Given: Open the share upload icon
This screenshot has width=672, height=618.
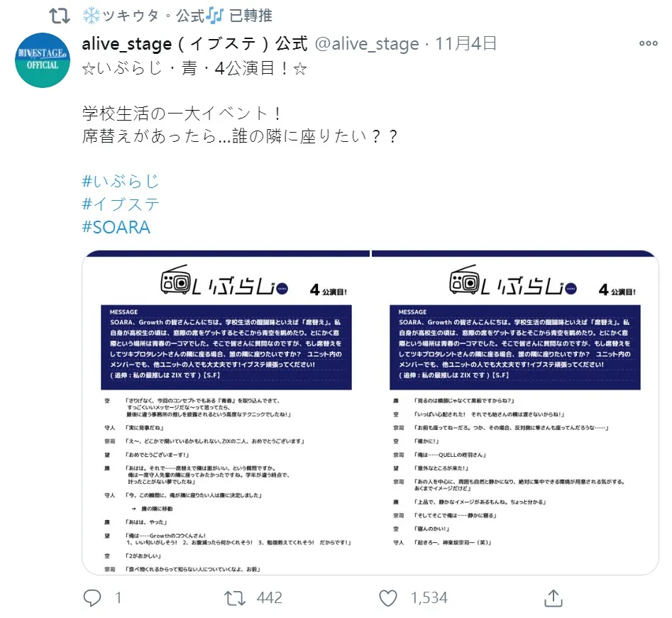Looking at the screenshot, I should click(553, 598).
